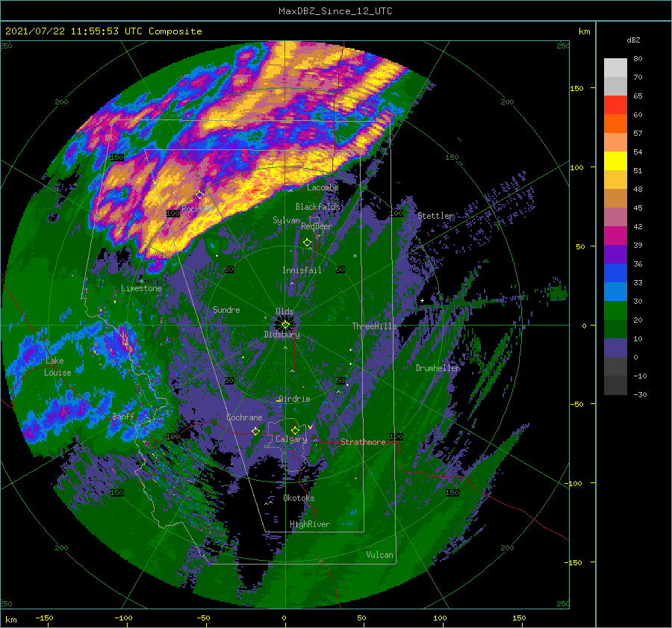Image resolution: width=672 pixels, height=628 pixels.
Task: Click the radar center marker between Olds and Didsbury
Action: [285, 325]
